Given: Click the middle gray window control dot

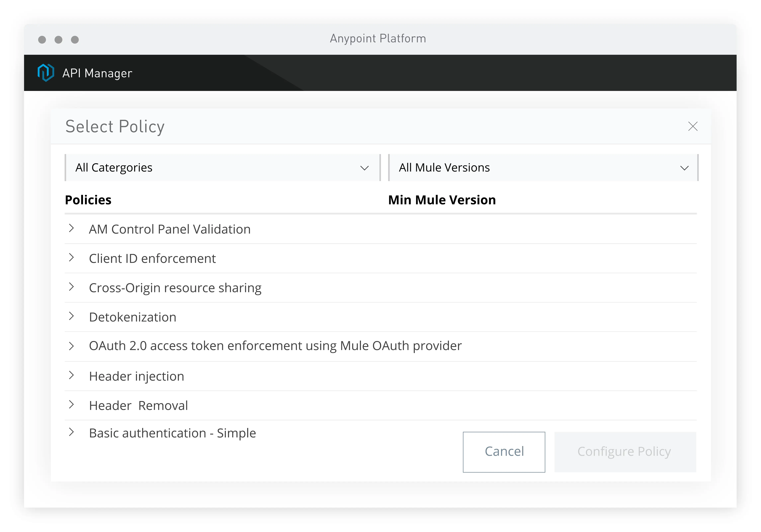Looking at the screenshot, I should coord(59,40).
